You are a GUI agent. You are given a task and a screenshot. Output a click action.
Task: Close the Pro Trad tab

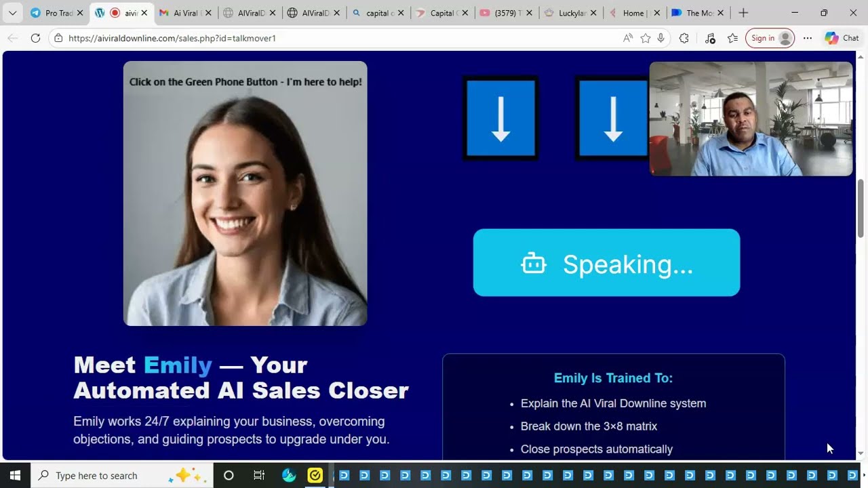click(79, 13)
